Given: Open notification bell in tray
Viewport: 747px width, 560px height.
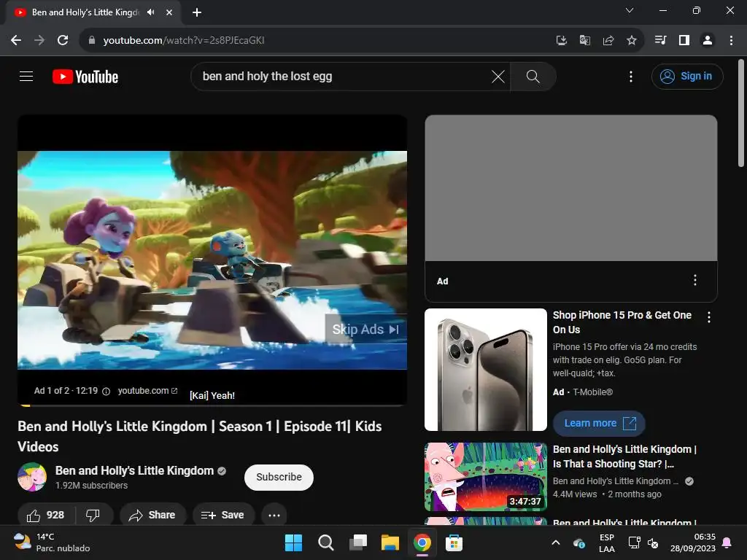Looking at the screenshot, I should point(727,542).
